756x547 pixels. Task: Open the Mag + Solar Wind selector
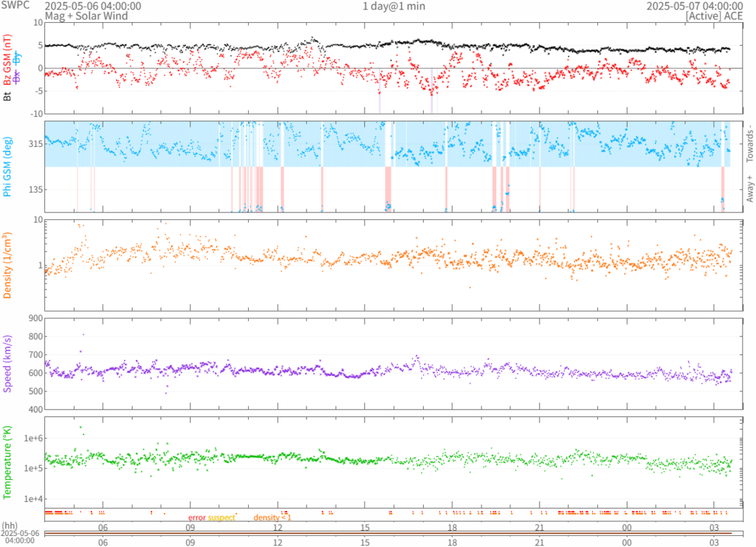[86, 16]
